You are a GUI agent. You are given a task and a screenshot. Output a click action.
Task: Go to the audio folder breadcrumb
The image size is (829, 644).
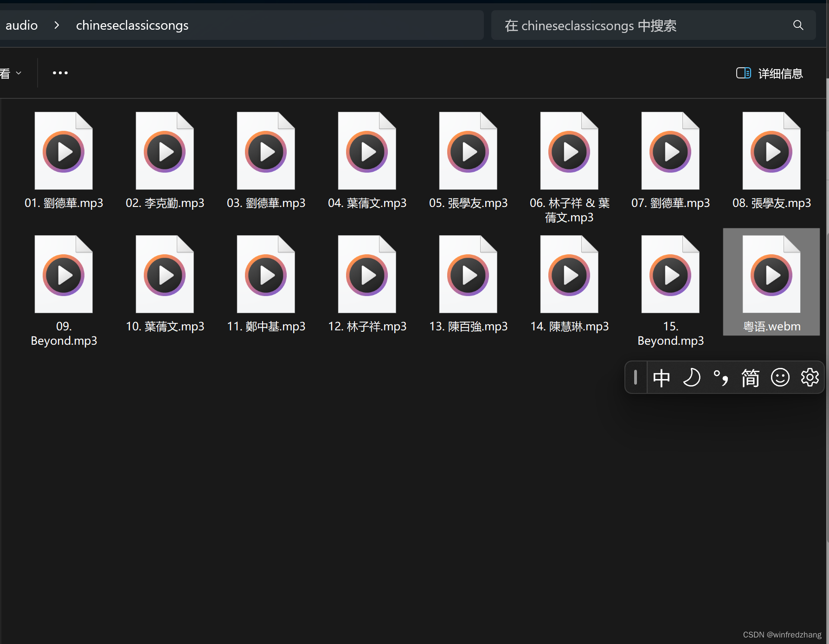21,25
